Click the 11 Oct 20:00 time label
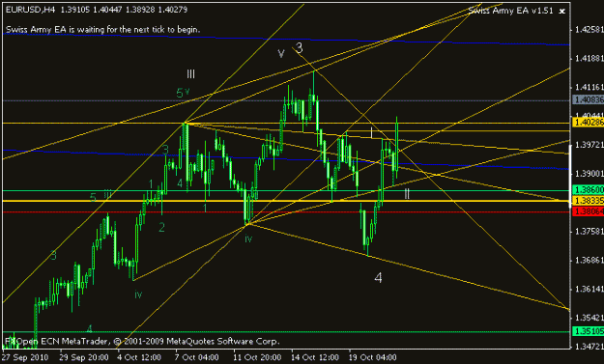 pos(258,357)
